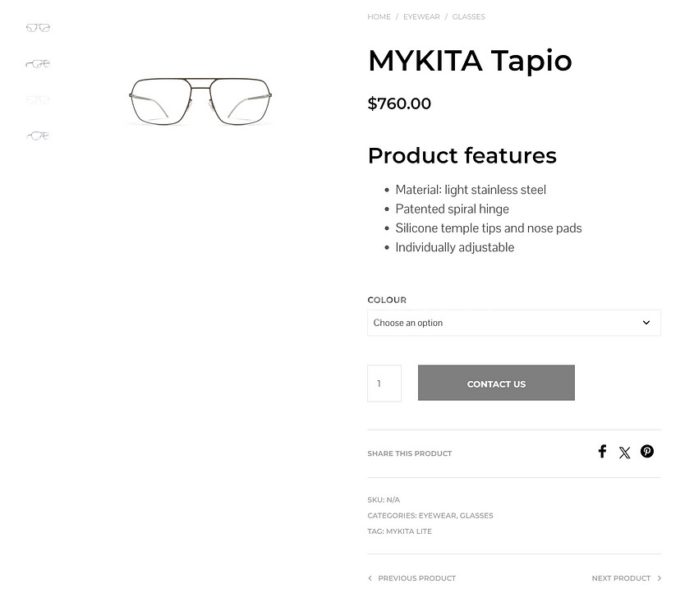Click the Contact Us button
The image size is (694, 616).
(x=496, y=384)
